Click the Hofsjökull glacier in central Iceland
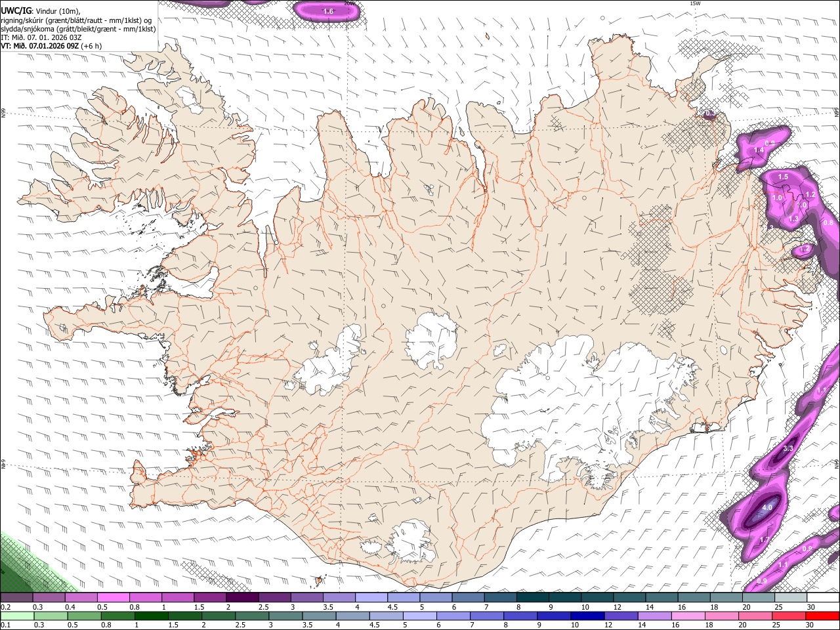840x630 pixels. (x=431, y=341)
